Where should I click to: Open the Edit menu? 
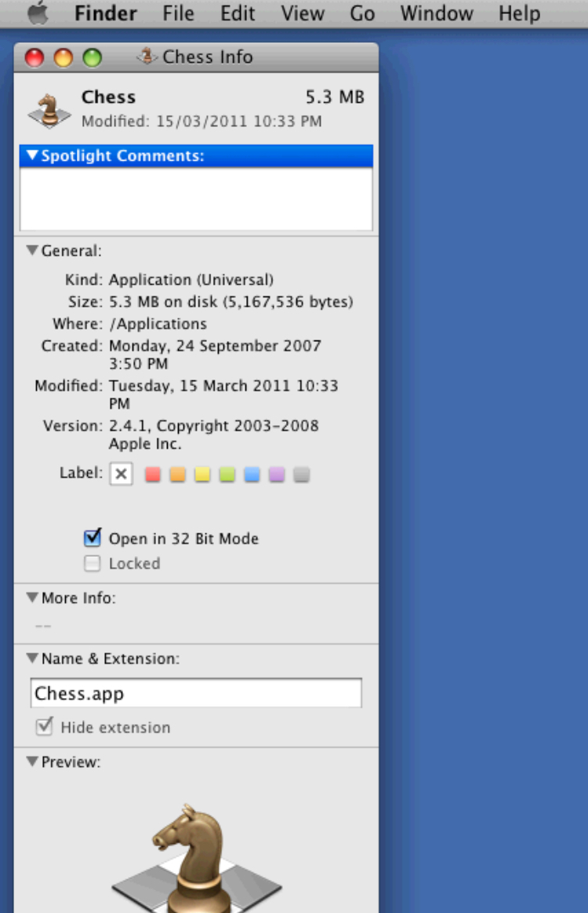237,13
